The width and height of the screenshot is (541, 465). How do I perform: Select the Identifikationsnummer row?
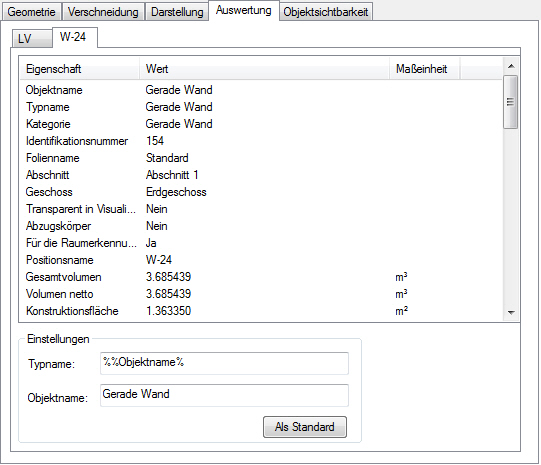[261, 141]
